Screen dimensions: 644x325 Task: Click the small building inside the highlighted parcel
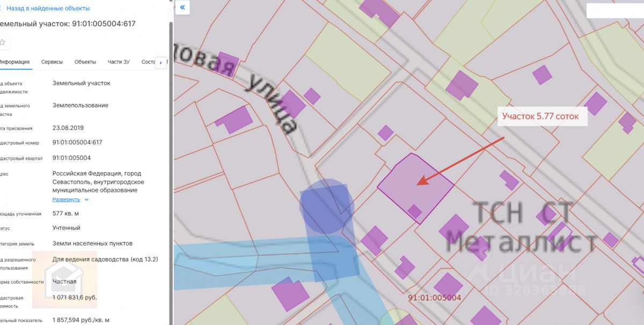pos(414,211)
